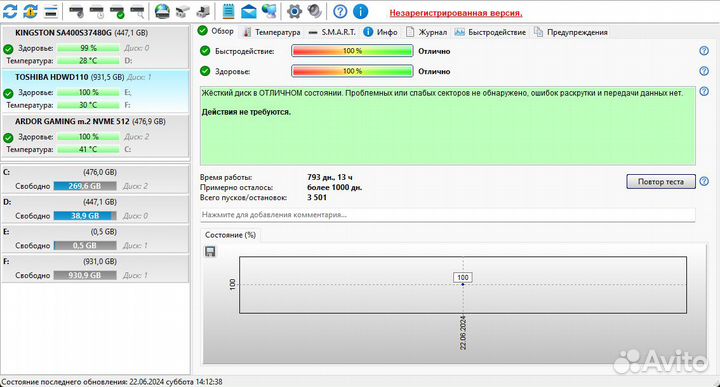Click status bar text Состояние последнего обновления
720x387 pixels.
tap(112, 382)
